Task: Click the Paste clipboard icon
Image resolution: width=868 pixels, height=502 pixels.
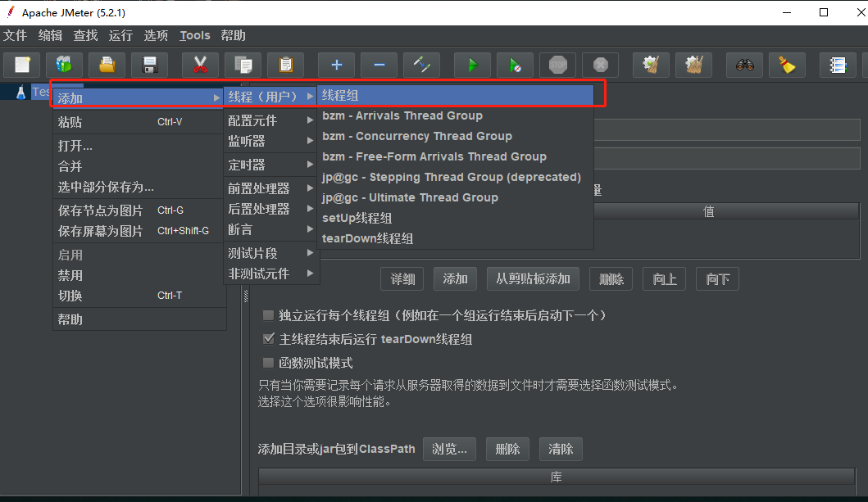Action: tap(285, 65)
